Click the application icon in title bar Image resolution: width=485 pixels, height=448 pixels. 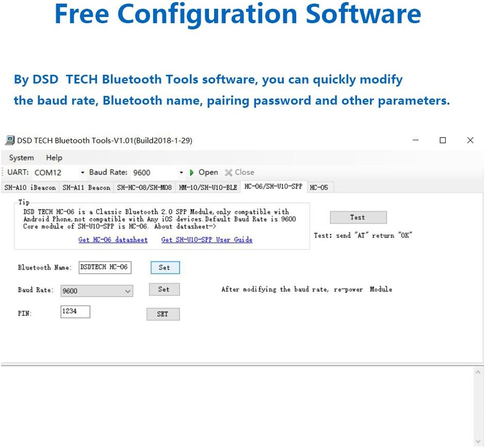[9, 140]
